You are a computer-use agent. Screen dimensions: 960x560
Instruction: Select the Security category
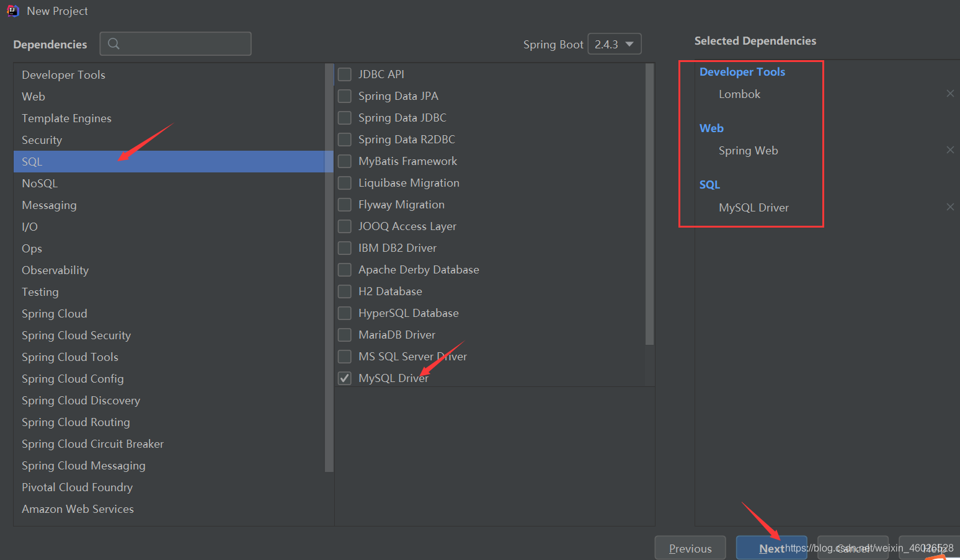(169, 140)
